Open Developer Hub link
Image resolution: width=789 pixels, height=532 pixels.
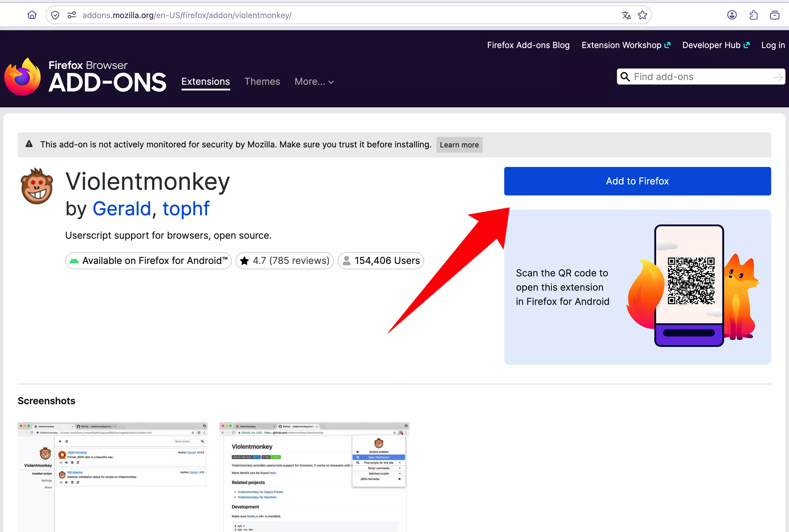pyautogui.click(x=716, y=45)
